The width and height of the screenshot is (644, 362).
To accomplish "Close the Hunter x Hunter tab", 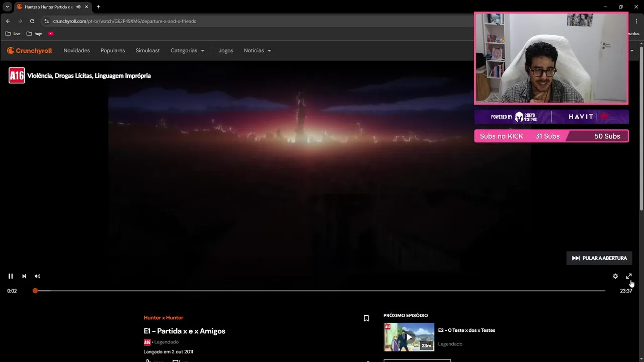I will (87, 7).
